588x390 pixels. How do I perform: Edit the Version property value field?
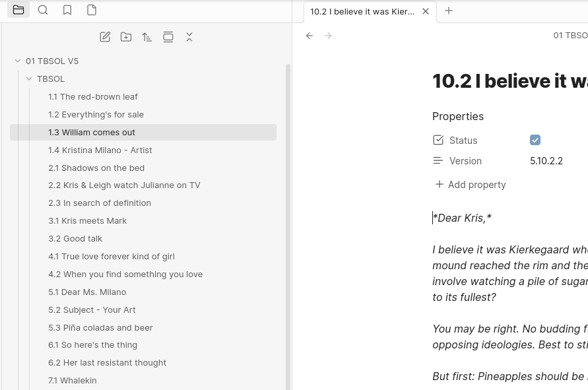pyautogui.click(x=546, y=161)
